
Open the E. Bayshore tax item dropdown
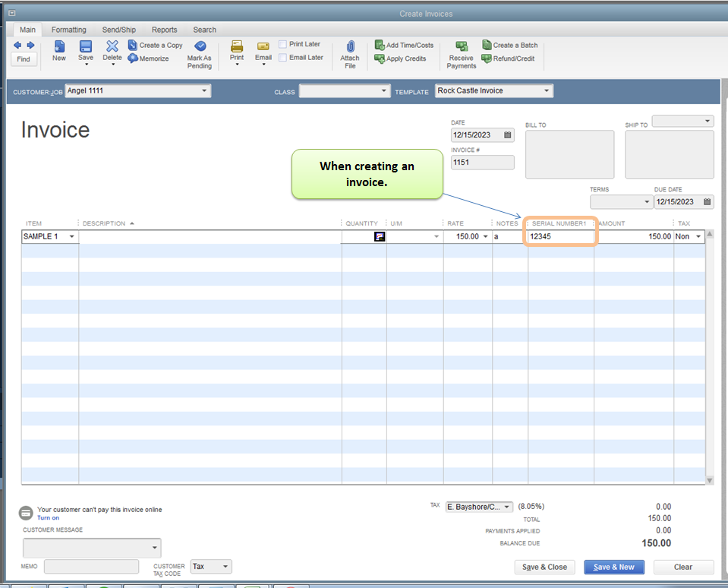(506, 507)
